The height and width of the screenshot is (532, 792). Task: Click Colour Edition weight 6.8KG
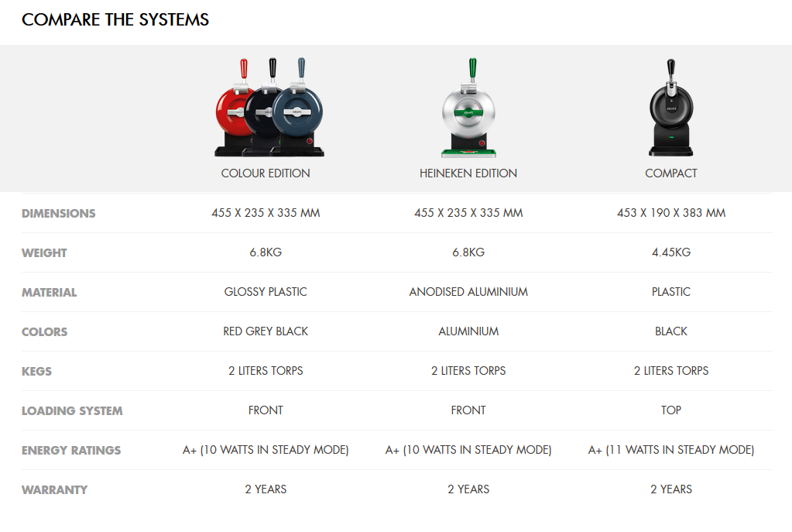point(266,252)
